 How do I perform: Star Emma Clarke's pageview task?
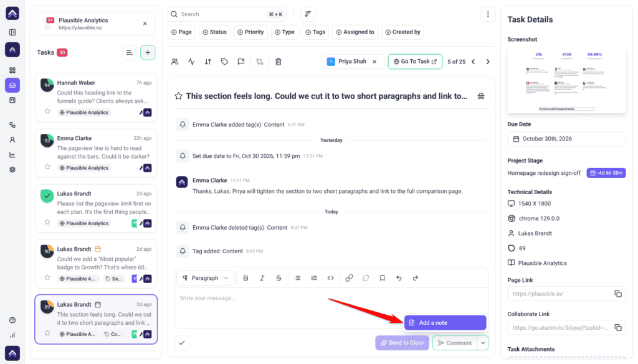coord(47,167)
